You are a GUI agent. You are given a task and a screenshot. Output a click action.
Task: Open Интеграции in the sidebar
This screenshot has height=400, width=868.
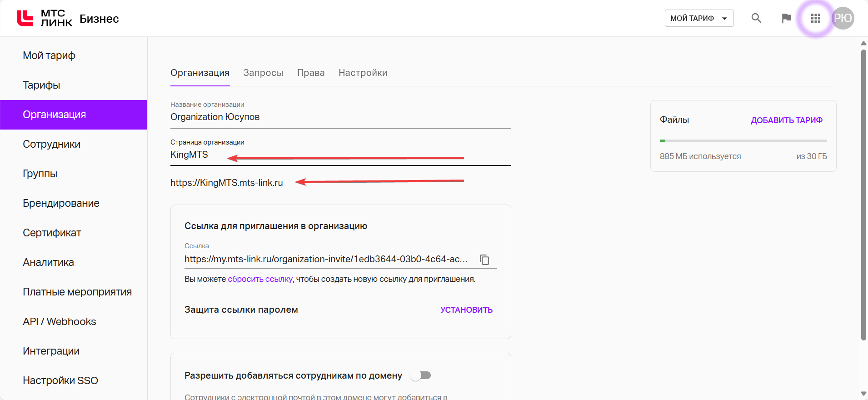pyautogui.click(x=74, y=351)
